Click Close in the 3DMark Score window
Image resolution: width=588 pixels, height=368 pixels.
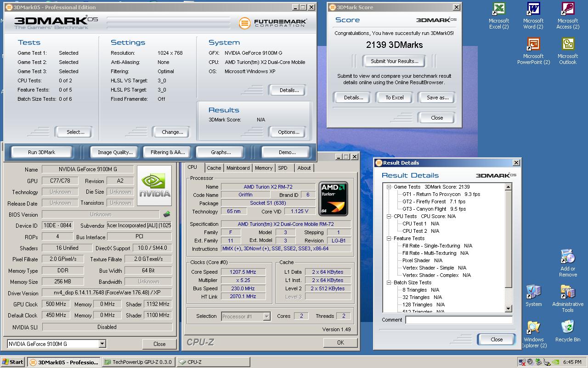pos(437,118)
